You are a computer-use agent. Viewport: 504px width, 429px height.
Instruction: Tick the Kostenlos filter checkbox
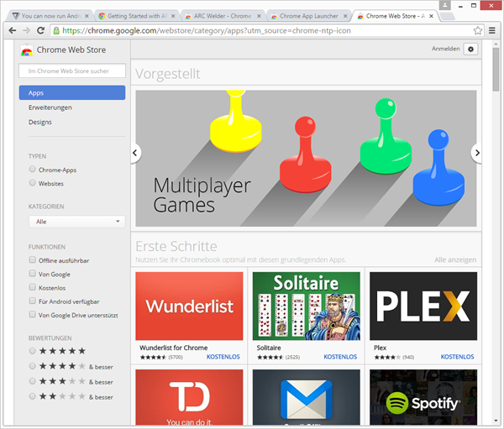[x=32, y=288]
